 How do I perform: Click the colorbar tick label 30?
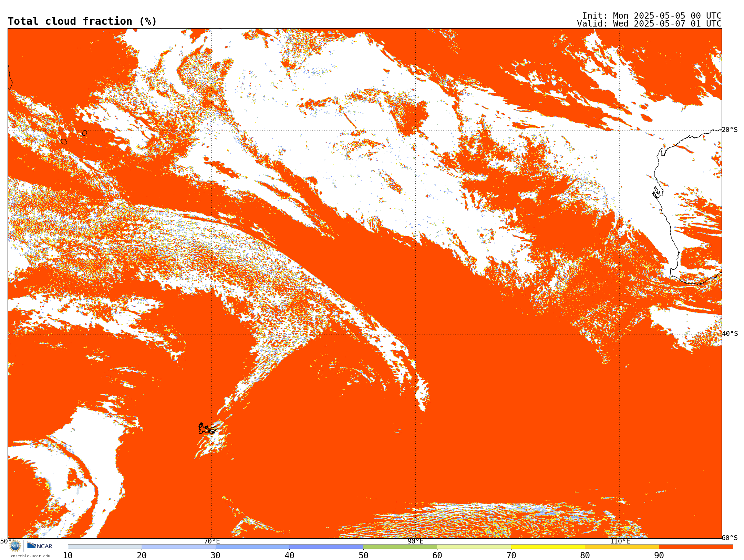tap(216, 556)
